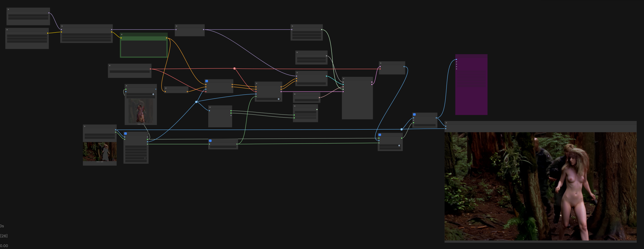Collapse node with purple and yellow inputs
The image size is (644, 249).
click(x=62, y=26)
